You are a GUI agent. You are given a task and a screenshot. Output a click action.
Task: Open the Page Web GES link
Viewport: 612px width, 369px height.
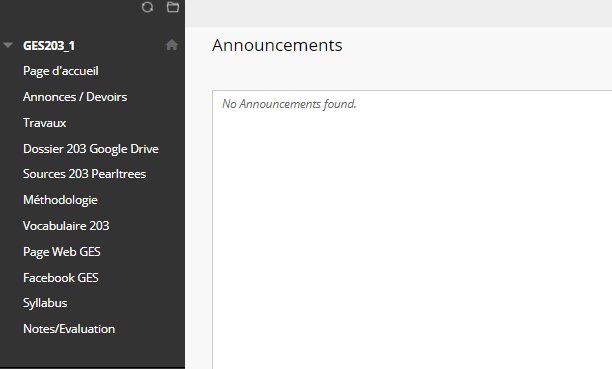click(x=62, y=252)
